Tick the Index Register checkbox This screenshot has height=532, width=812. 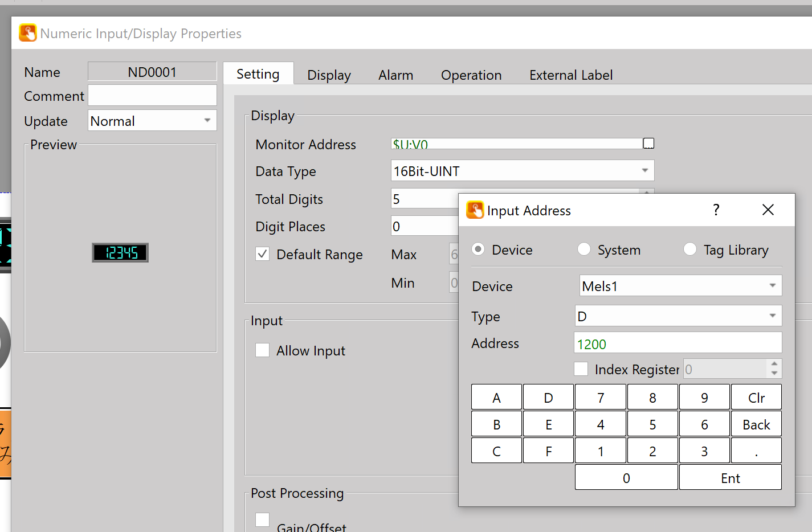tap(581, 369)
